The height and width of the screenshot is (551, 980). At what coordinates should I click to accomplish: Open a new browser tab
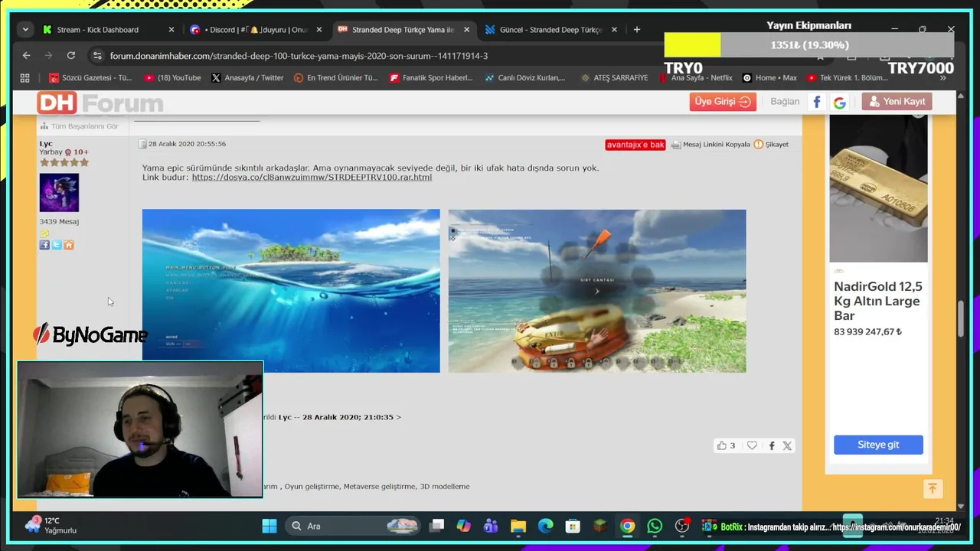tap(637, 30)
